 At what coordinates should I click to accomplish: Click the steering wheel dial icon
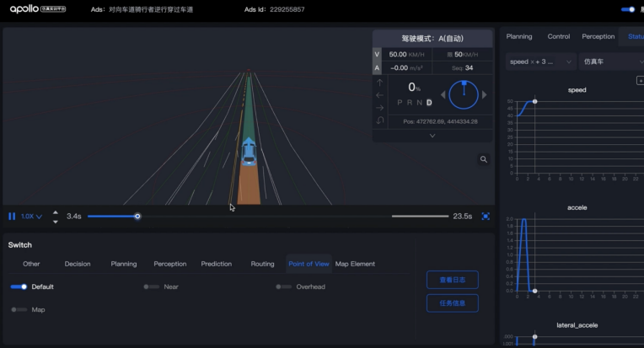click(x=463, y=94)
